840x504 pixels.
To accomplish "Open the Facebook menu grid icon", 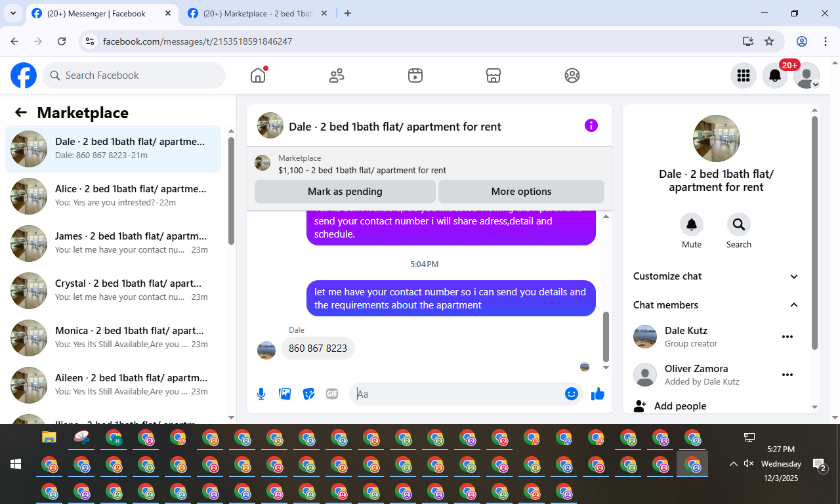I will [x=744, y=75].
